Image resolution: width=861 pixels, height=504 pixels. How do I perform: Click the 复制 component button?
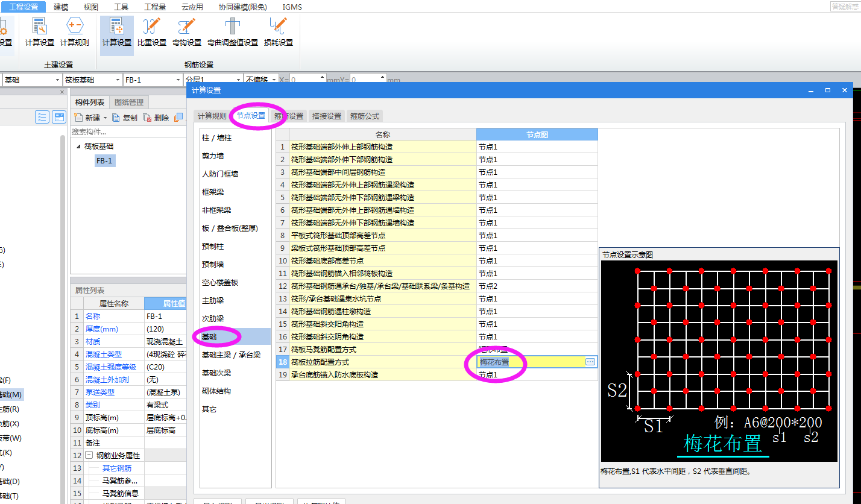pos(125,118)
